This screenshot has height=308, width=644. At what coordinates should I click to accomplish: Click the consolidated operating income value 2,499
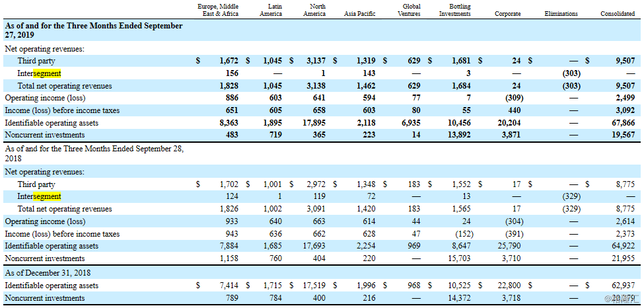pos(624,98)
